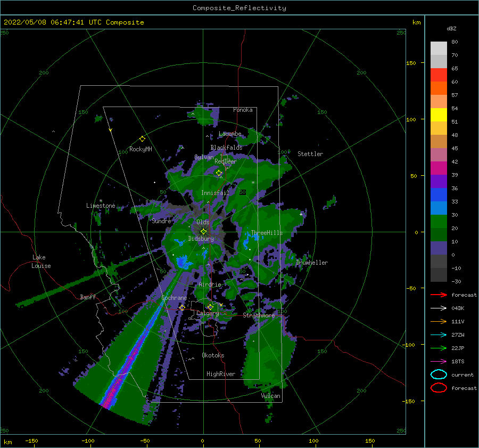
Task: Click the Composite_Reflectivity title
Action: [240, 8]
